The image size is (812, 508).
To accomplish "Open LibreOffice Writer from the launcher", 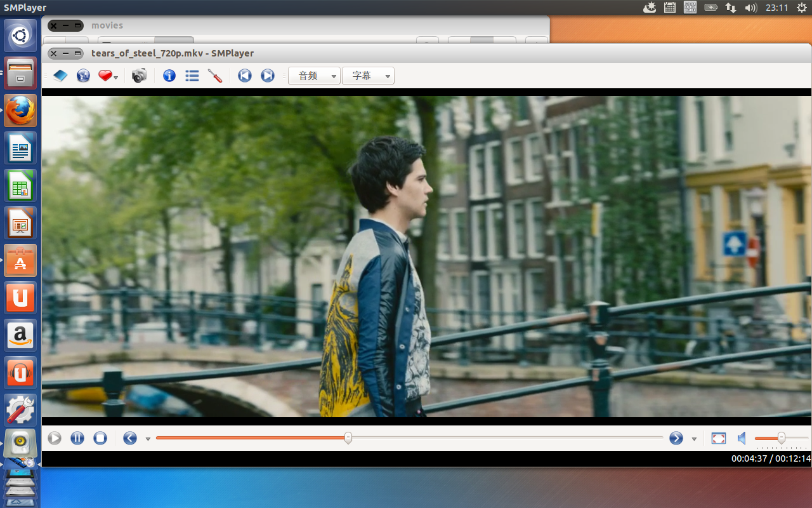I will 20,147.
